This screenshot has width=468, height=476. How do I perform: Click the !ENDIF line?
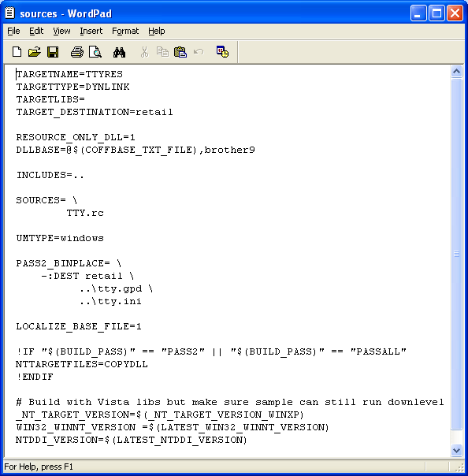(x=35, y=377)
